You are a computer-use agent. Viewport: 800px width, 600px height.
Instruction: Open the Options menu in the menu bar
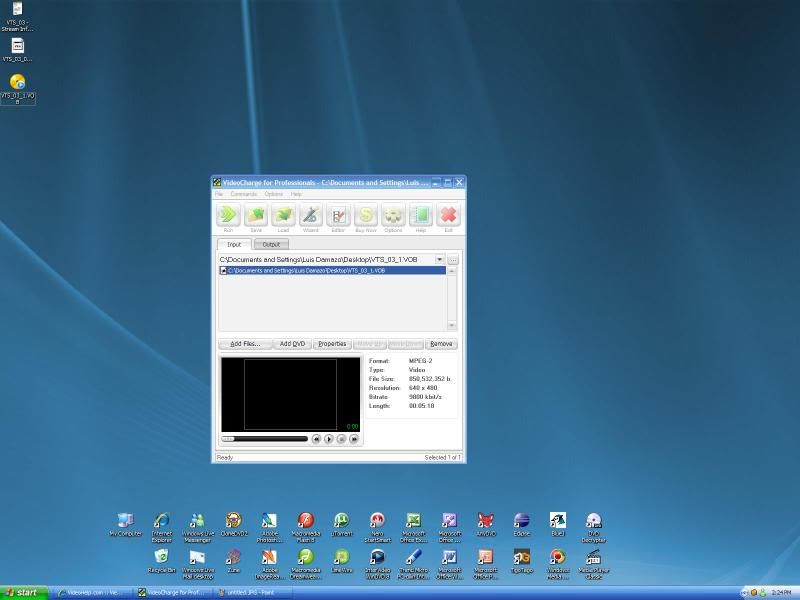click(273, 194)
